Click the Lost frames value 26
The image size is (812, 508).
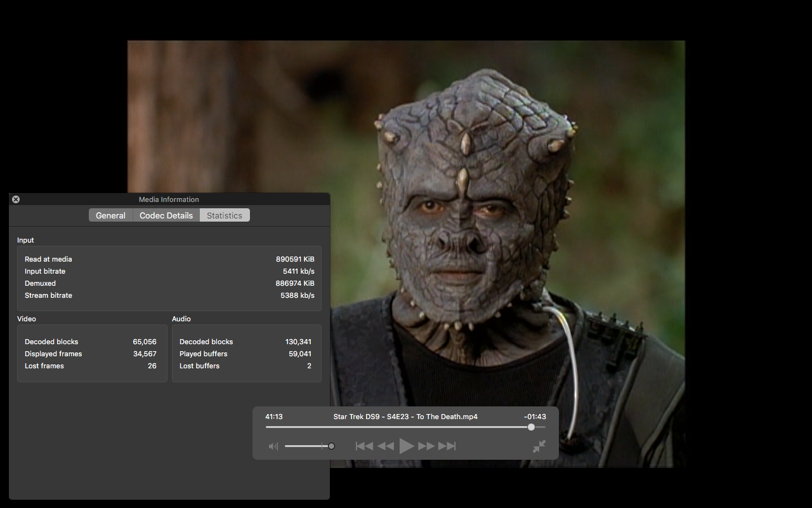152,366
